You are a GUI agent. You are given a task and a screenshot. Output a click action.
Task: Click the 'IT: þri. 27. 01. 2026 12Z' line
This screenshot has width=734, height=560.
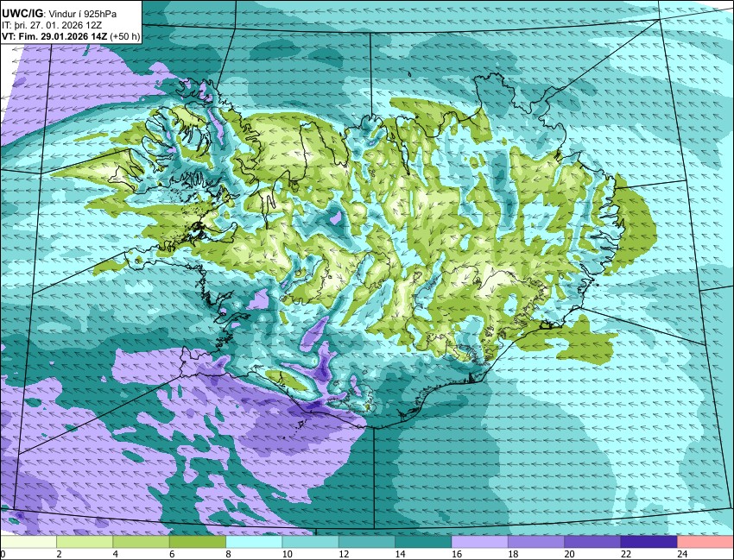[x=53, y=25]
